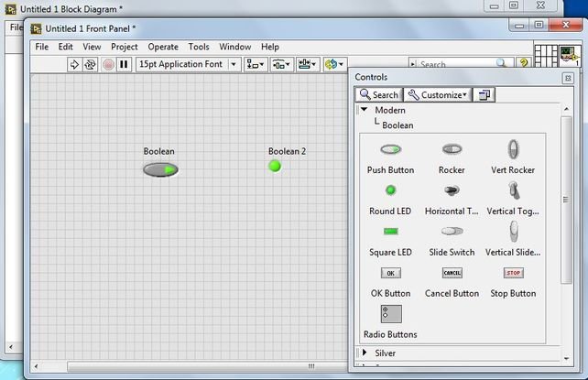Click the Pause toolbar button

124,64
